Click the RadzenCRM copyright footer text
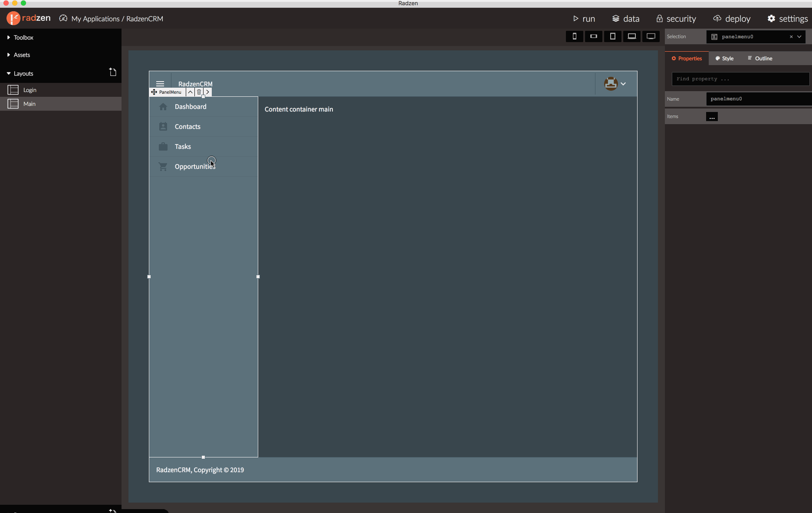Viewport: 812px width, 513px height. 200,470
